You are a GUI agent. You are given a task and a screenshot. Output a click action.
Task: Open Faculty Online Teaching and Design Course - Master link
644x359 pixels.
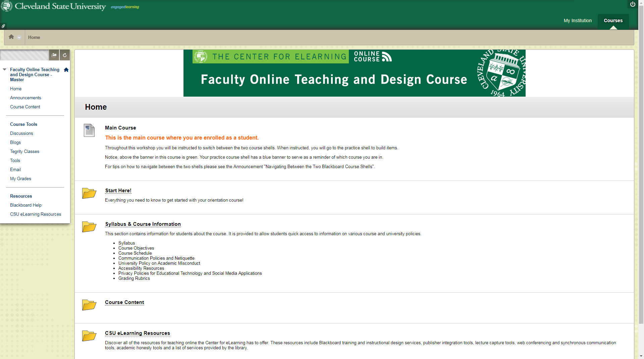point(35,74)
